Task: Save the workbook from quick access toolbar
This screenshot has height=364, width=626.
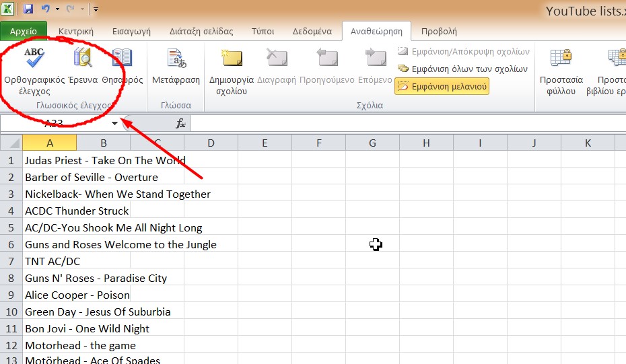Action: tap(28, 9)
